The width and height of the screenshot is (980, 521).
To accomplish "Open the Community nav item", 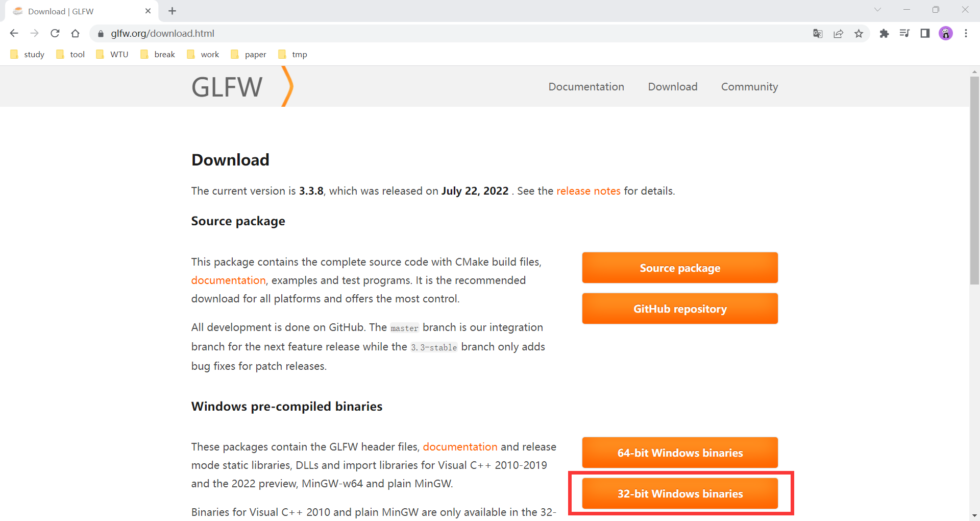I will (749, 87).
